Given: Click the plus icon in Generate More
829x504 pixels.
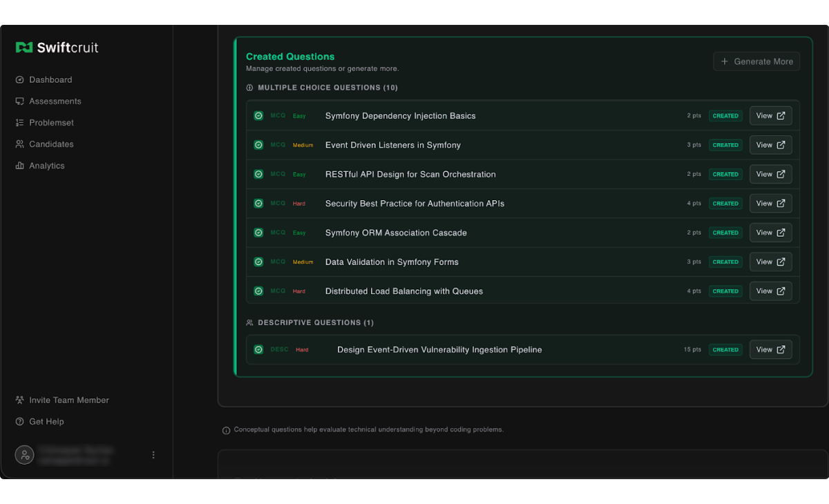Looking at the screenshot, I should [725, 61].
